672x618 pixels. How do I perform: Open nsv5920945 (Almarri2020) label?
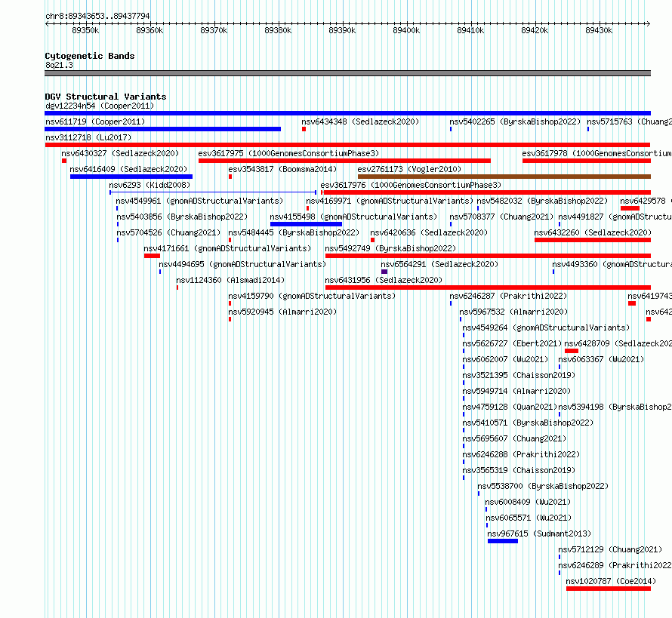tap(282, 312)
